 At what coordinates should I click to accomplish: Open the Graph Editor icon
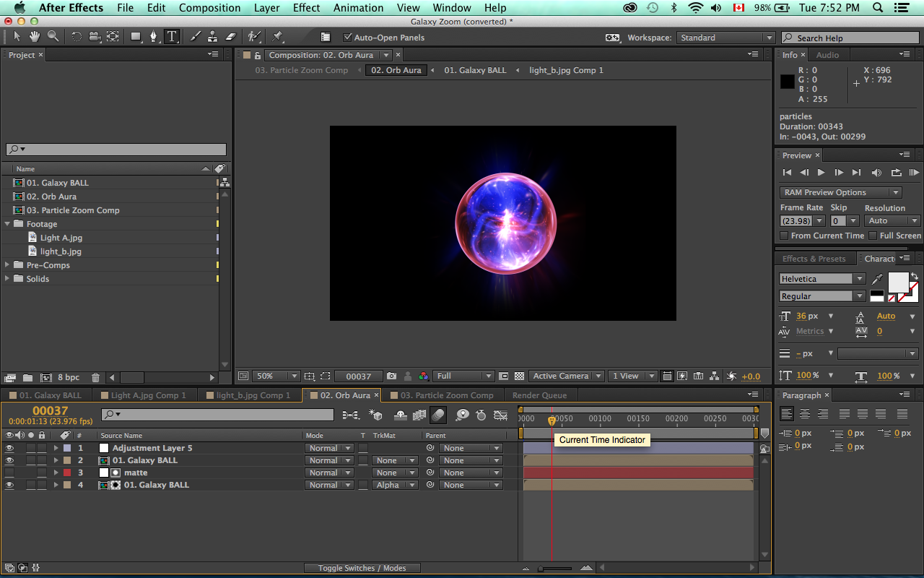[501, 415]
